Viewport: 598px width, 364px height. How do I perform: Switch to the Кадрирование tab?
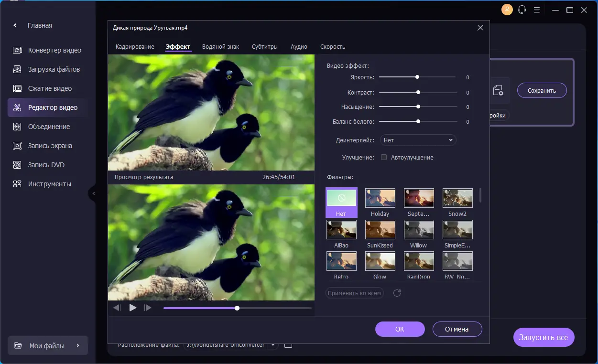pos(135,47)
